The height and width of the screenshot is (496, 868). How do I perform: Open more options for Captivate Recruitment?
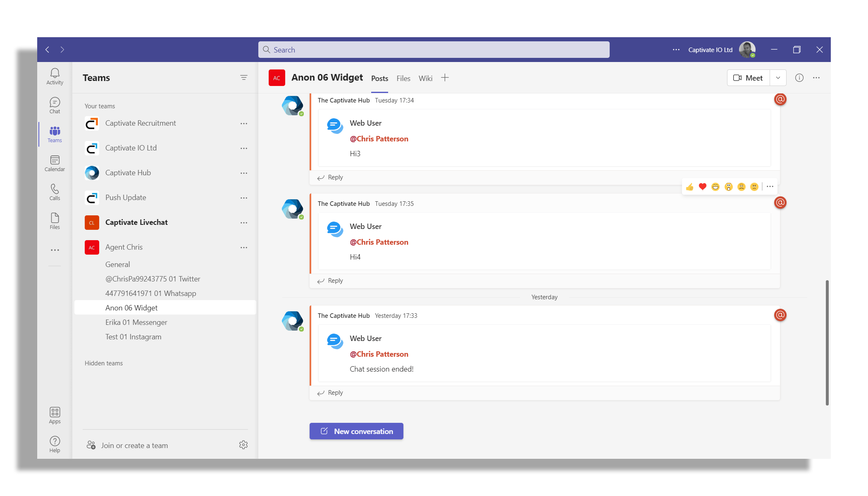244,124
